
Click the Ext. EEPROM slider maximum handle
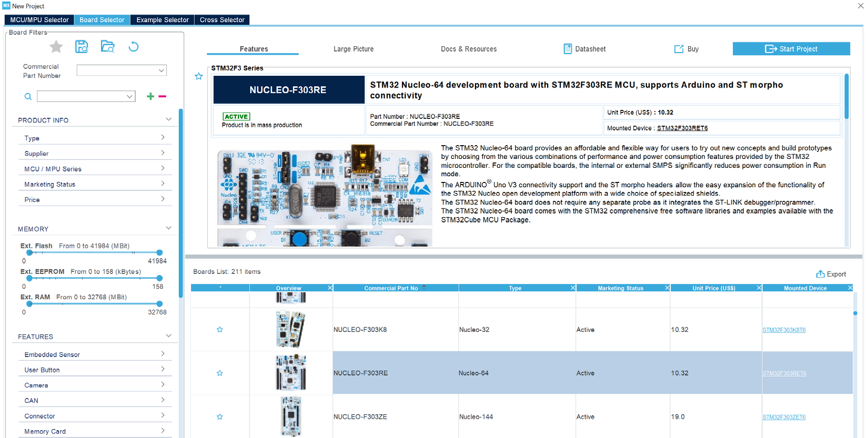159,278
